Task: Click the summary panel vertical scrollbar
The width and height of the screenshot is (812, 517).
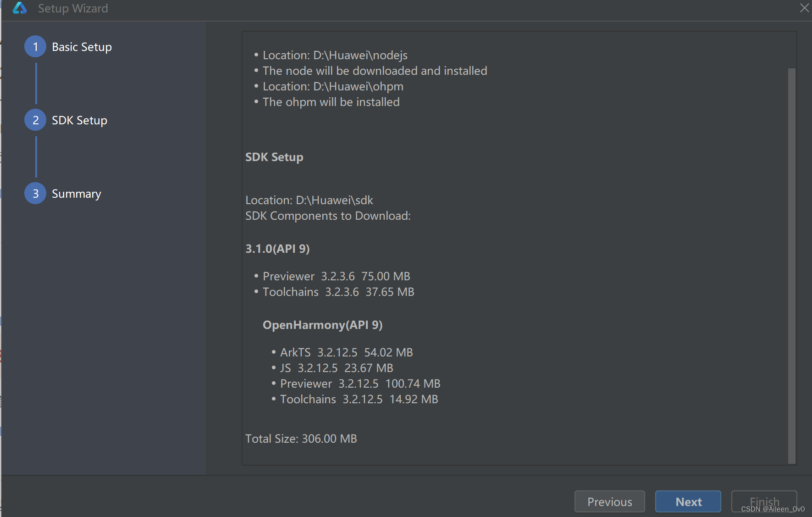Action: coord(791,265)
